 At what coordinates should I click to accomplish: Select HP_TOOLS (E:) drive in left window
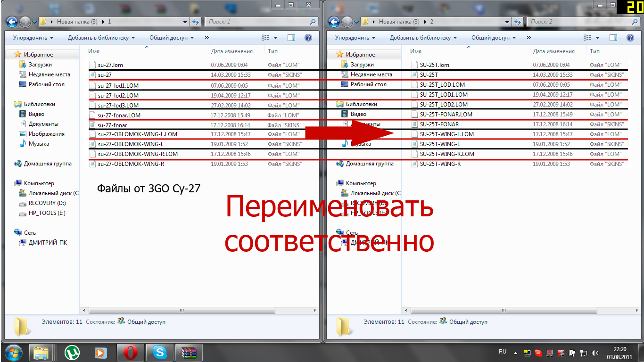[47, 213]
